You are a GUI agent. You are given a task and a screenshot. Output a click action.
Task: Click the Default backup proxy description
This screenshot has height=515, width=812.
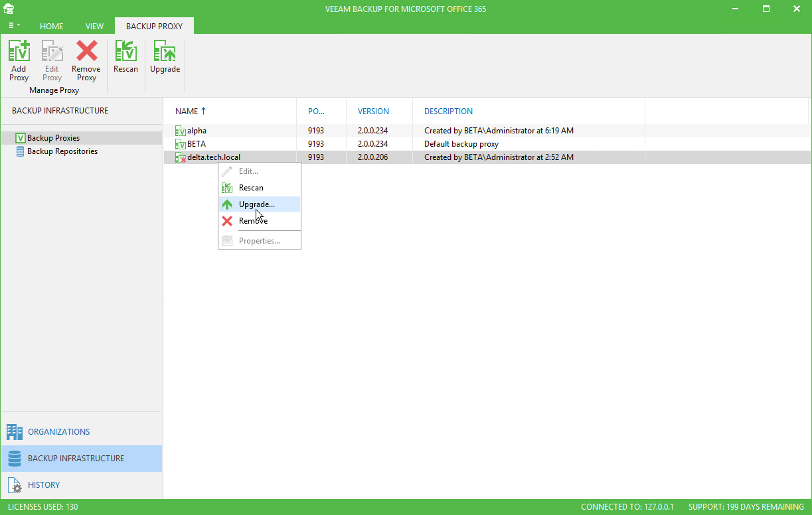tap(461, 144)
